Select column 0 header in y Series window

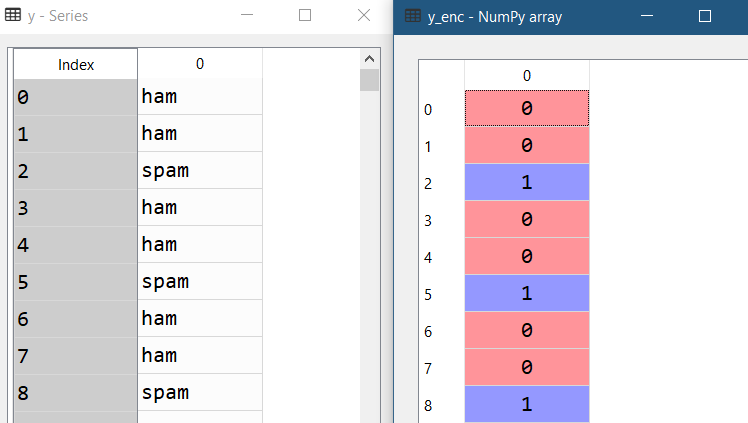point(200,63)
